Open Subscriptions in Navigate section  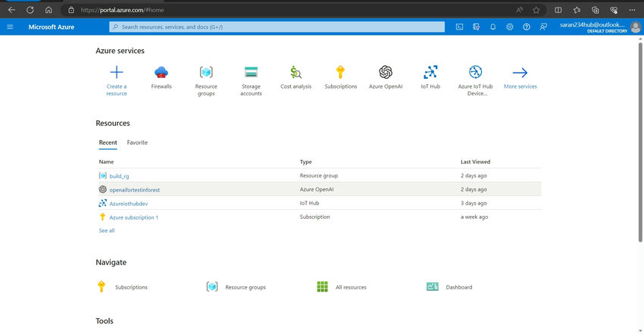131,287
